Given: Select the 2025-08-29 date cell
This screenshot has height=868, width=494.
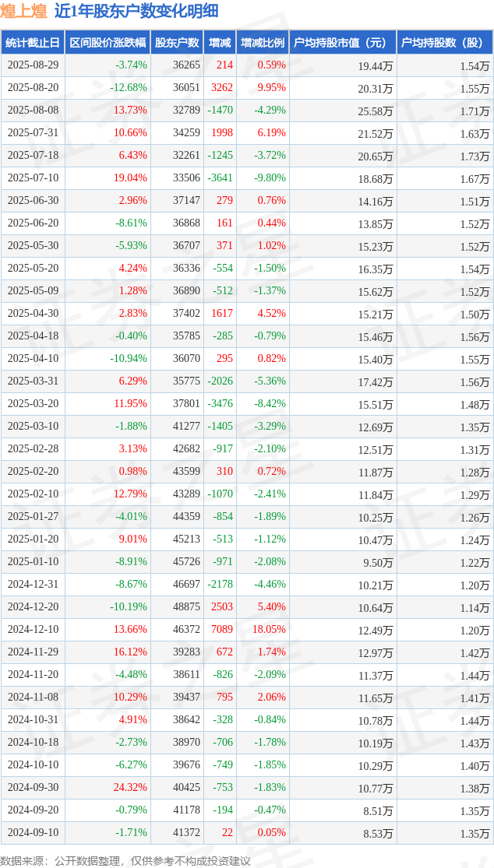Looking at the screenshot, I should [33, 65].
